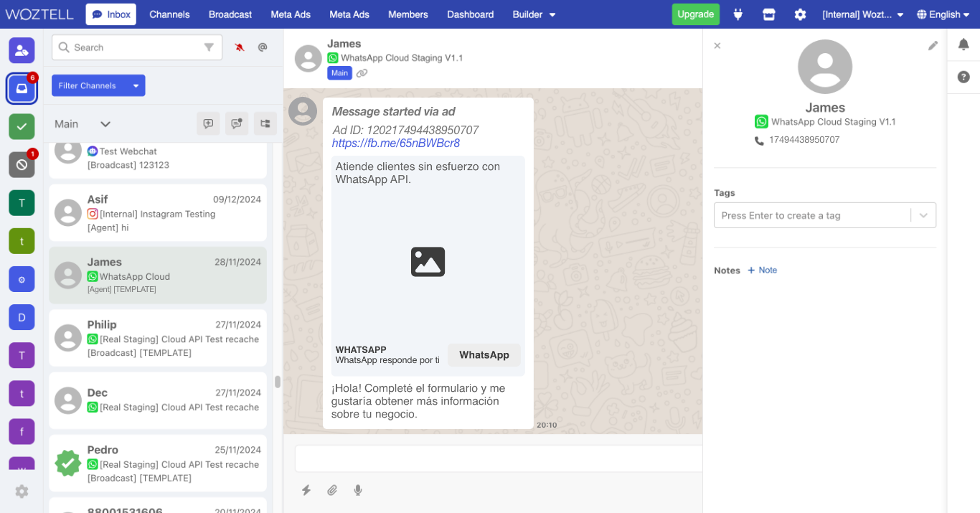Open the English language dropdown
This screenshot has height=513, width=980.
tap(945, 14)
